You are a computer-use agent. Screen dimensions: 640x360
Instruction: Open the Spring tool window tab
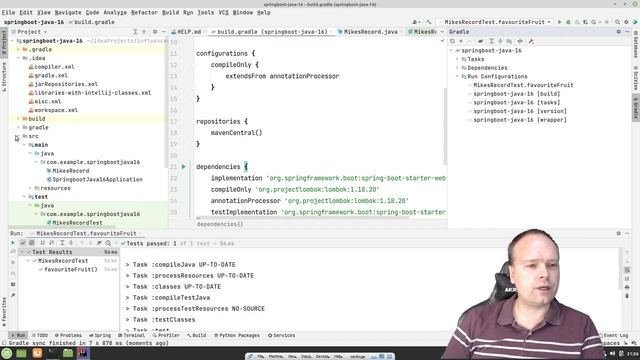click(x=100, y=336)
